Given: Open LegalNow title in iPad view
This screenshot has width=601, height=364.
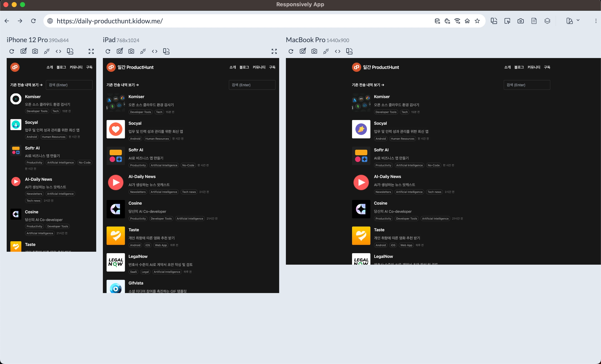Looking at the screenshot, I should click(138, 257).
